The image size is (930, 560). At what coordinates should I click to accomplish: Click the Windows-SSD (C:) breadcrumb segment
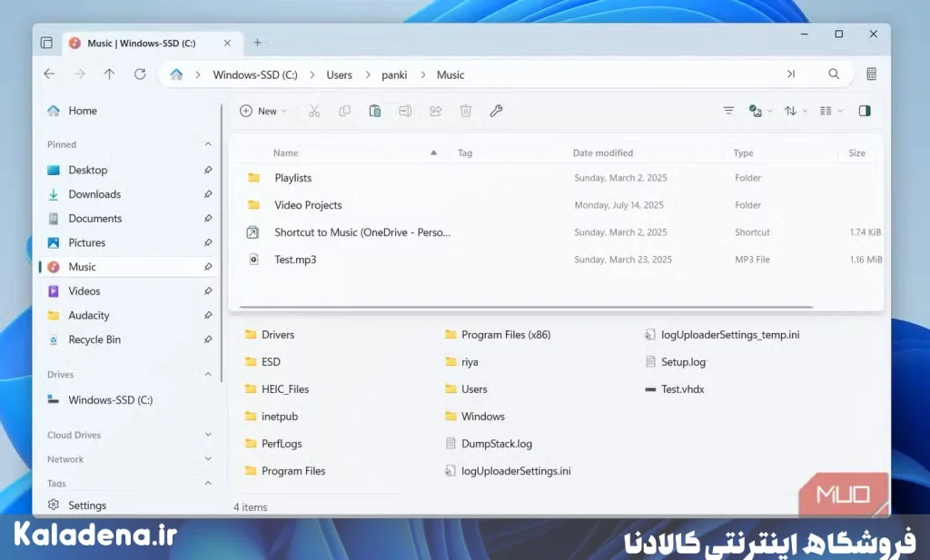pos(255,74)
